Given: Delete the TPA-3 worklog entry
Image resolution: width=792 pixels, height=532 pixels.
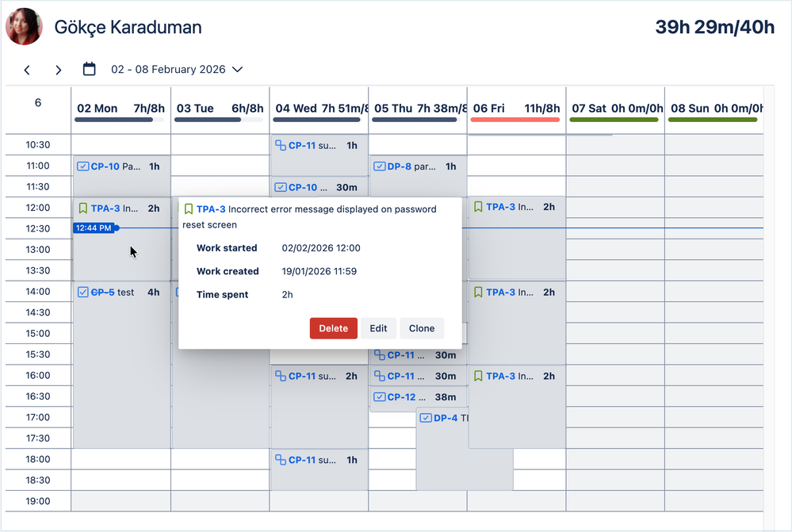Looking at the screenshot, I should (x=333, y=327).
